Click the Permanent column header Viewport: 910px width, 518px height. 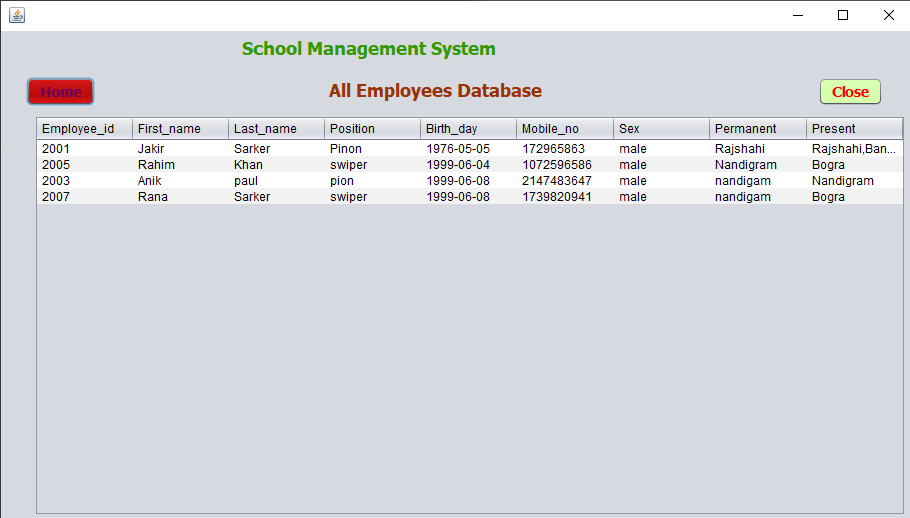coord(757,129)
